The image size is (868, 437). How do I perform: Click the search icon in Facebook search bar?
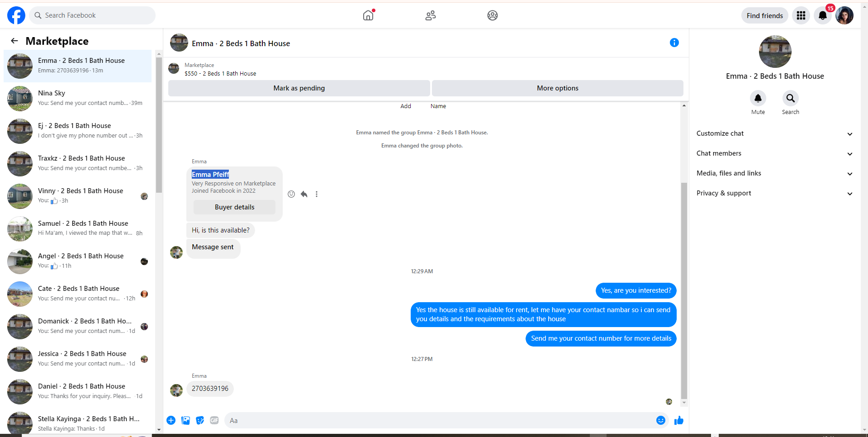(x=38, y=15)
